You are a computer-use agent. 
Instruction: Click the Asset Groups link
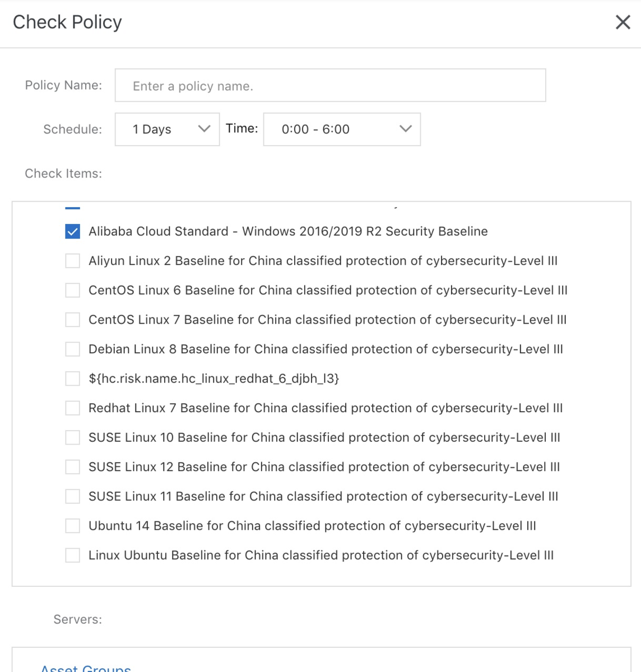pos(86,668)
